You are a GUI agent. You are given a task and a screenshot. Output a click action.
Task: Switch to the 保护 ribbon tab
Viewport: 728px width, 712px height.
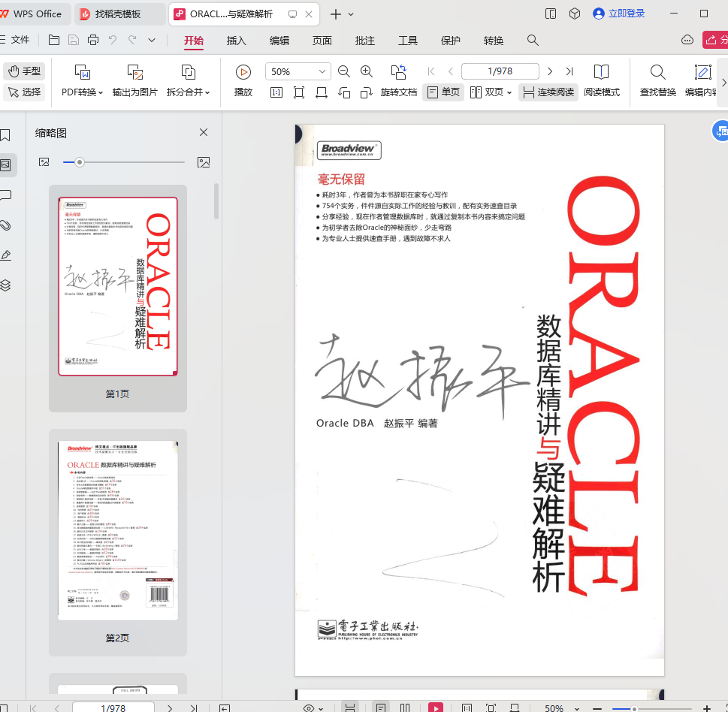point(450,41)
